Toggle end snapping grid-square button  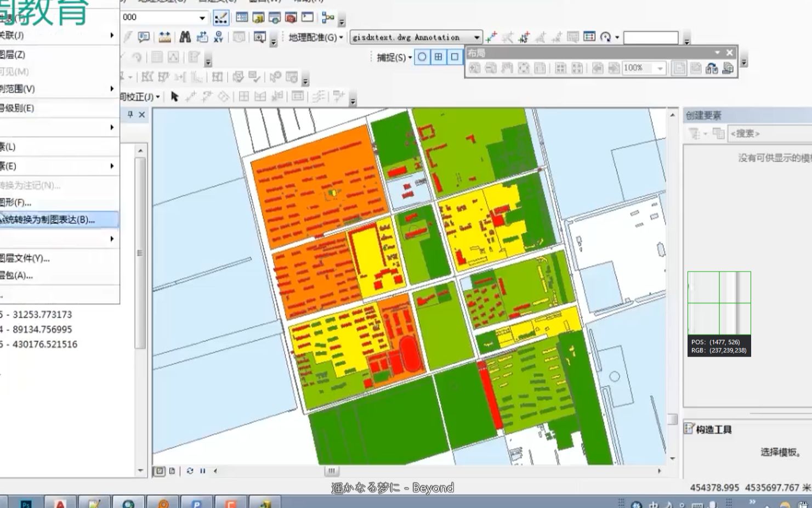point(438,57)
